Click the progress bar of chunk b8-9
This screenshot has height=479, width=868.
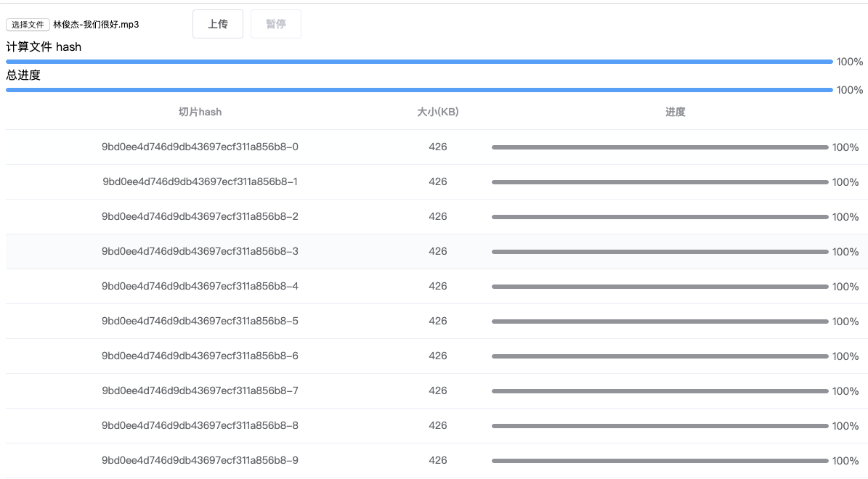[x=660, y=461]
